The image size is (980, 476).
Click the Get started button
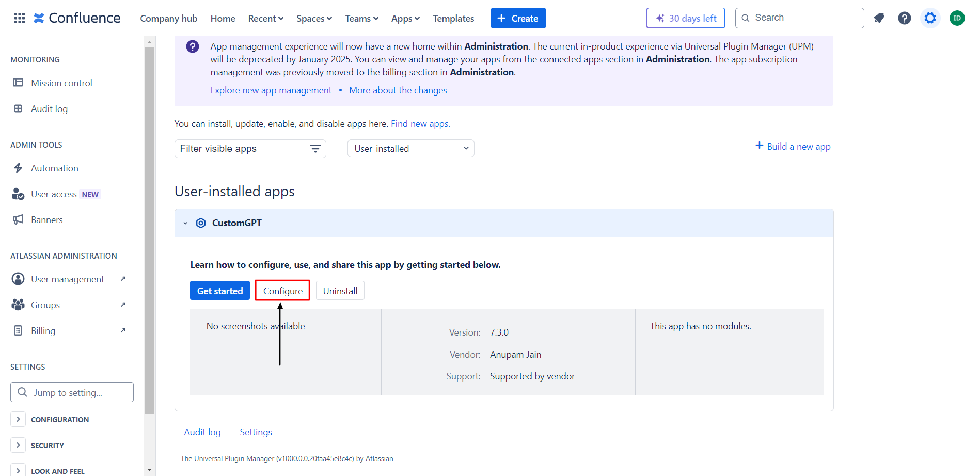tap(220, 291)
